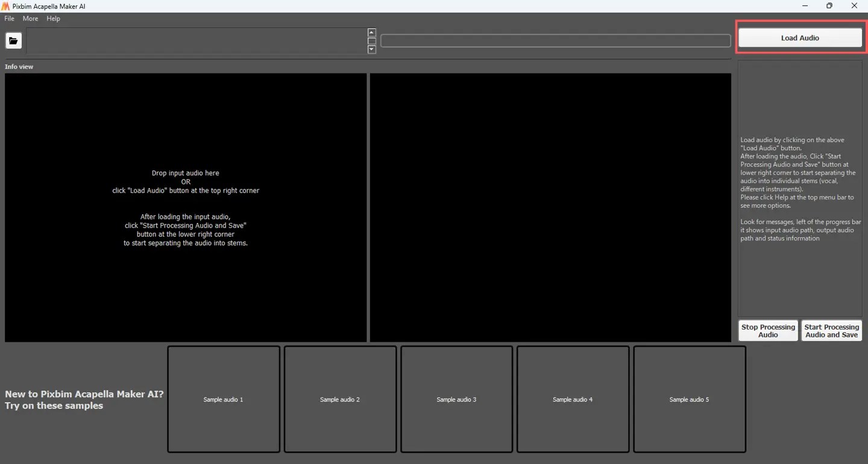Click Start Processing Audio and Save
This screenshot has width=868, height=464.
point(831,331)
